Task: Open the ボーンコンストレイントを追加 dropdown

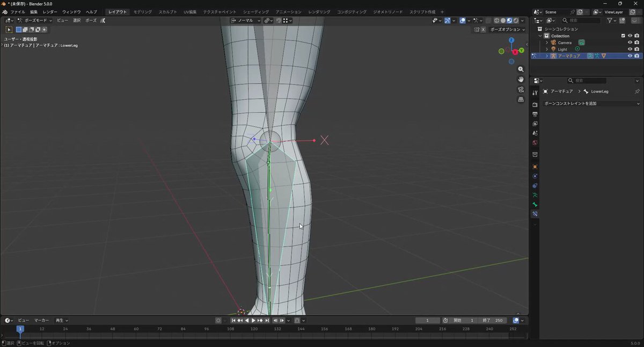Action: pos(591,103)
